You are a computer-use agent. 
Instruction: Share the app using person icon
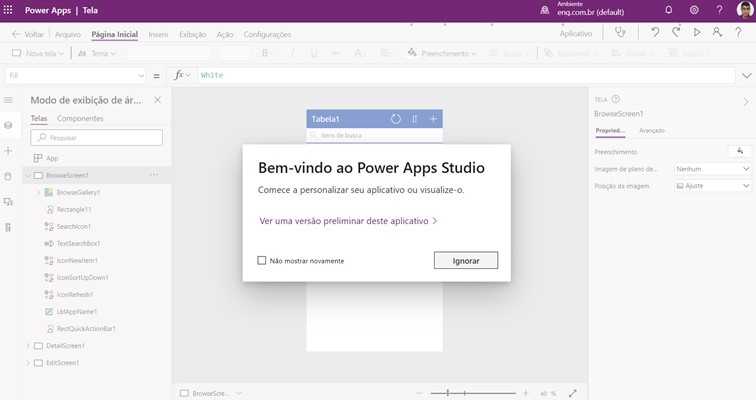pos(717,32)
